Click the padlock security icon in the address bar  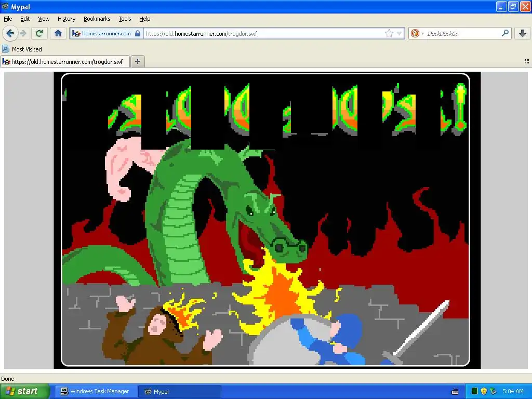[137, 33]
